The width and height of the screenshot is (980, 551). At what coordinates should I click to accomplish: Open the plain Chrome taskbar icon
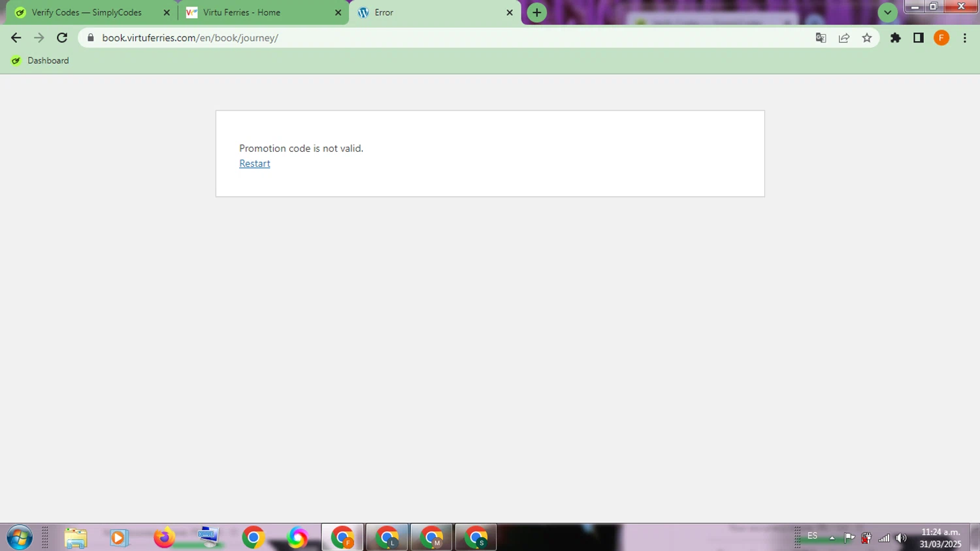coord(253,538)
